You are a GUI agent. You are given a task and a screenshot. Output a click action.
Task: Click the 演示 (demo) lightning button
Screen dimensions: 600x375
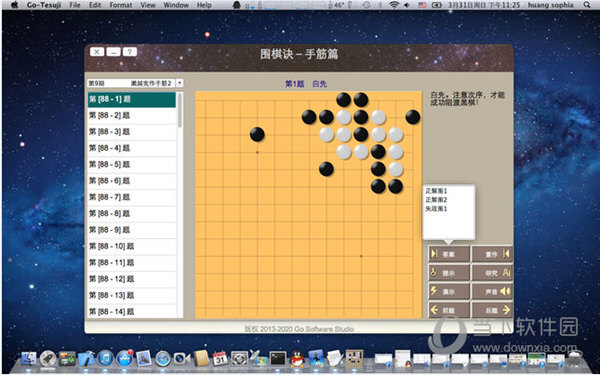pos(449,291)
